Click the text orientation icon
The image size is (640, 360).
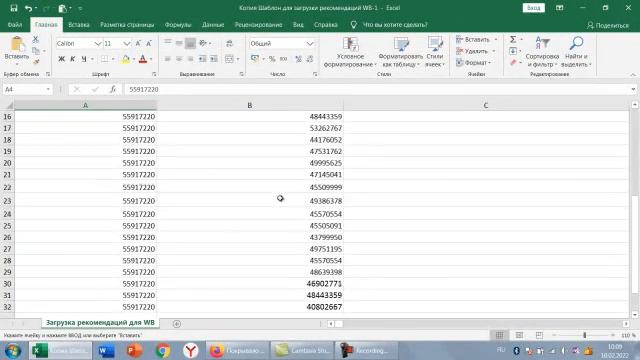203,43
